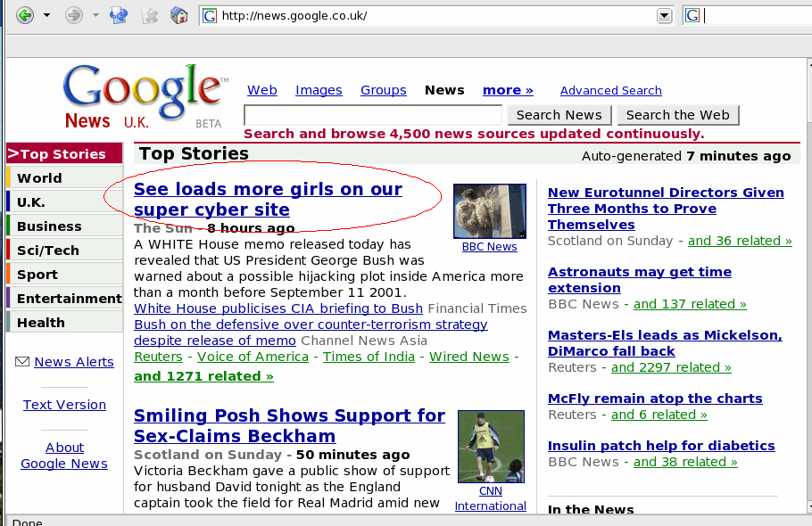
Task: Select Sport section in sidebar
Action: (64, 274)
